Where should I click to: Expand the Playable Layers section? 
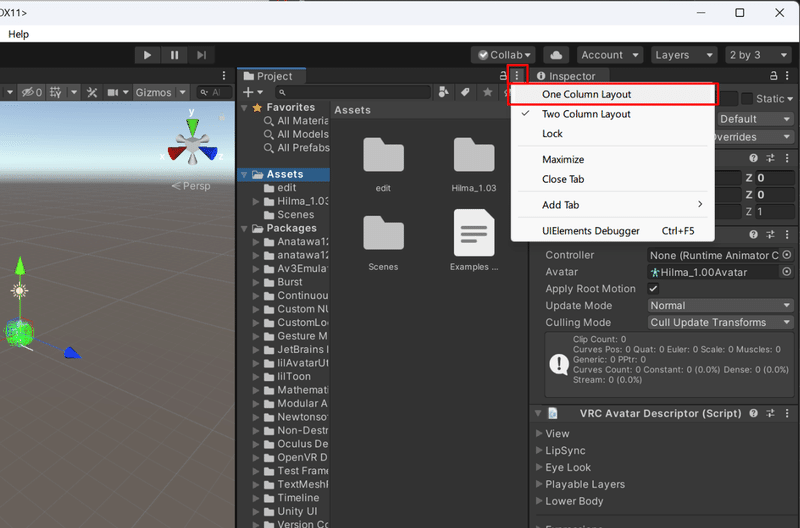point(539,484)
